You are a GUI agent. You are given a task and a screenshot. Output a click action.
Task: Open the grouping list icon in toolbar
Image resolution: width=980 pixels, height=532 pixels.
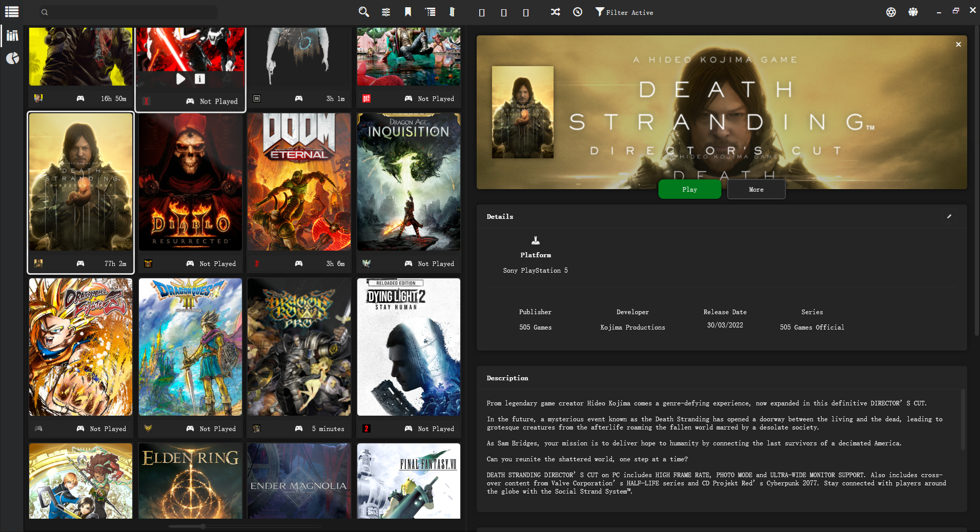(x=430, y=12)
